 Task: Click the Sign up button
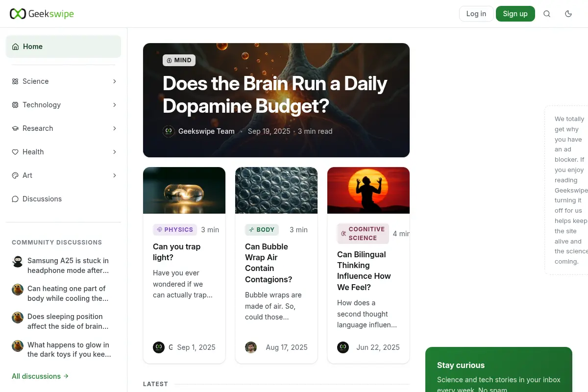[515, 14]
